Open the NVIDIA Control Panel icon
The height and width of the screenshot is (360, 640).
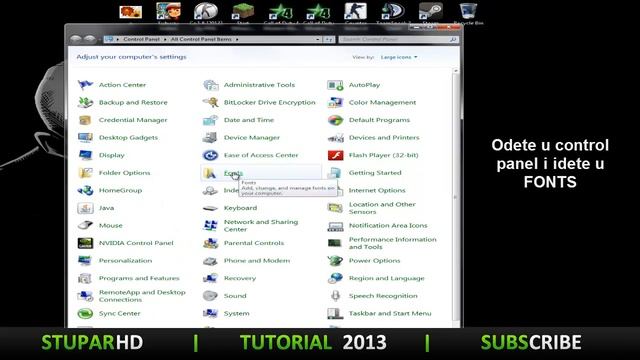[85, 243]
